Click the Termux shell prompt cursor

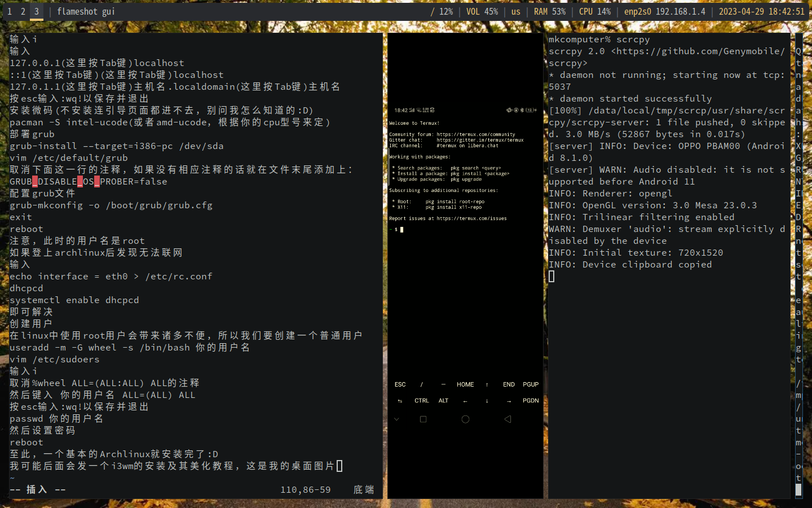click(401, 230)
